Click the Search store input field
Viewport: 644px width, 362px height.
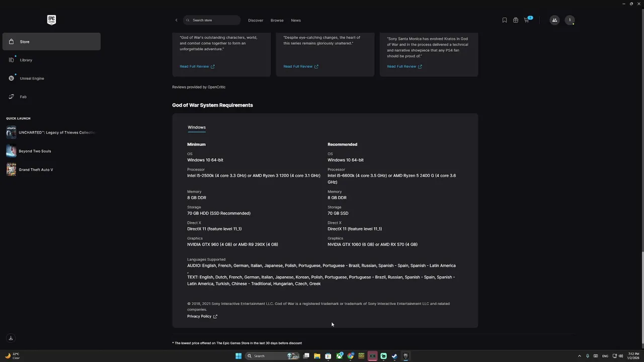(x=212, y=20)
